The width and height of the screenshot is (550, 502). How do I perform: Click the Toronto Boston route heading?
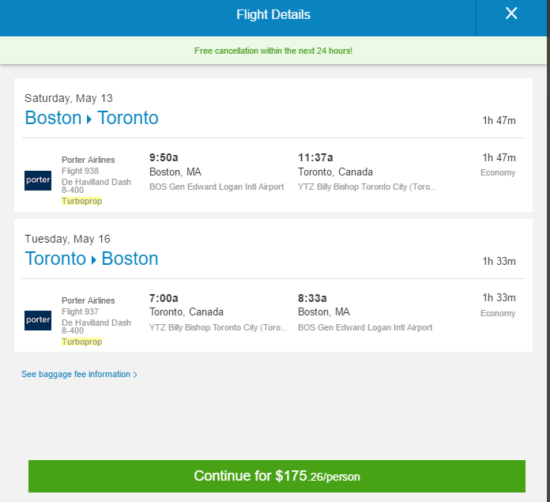(x=92, y=259)
